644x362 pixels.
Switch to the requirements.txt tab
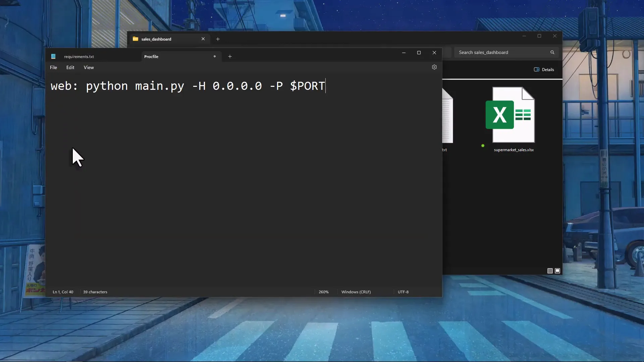pos(79,56)
